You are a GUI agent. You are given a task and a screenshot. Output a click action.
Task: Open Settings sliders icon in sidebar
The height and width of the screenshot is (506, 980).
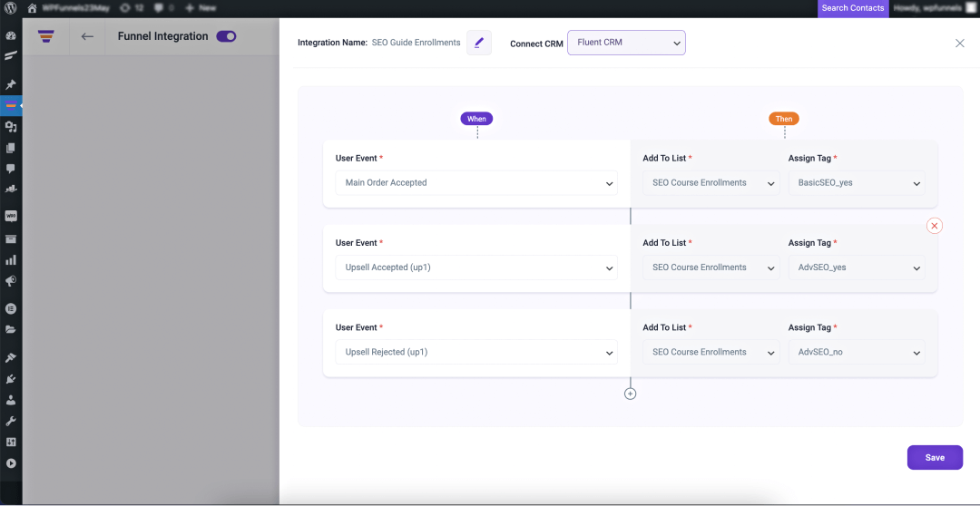click(11, 443)
